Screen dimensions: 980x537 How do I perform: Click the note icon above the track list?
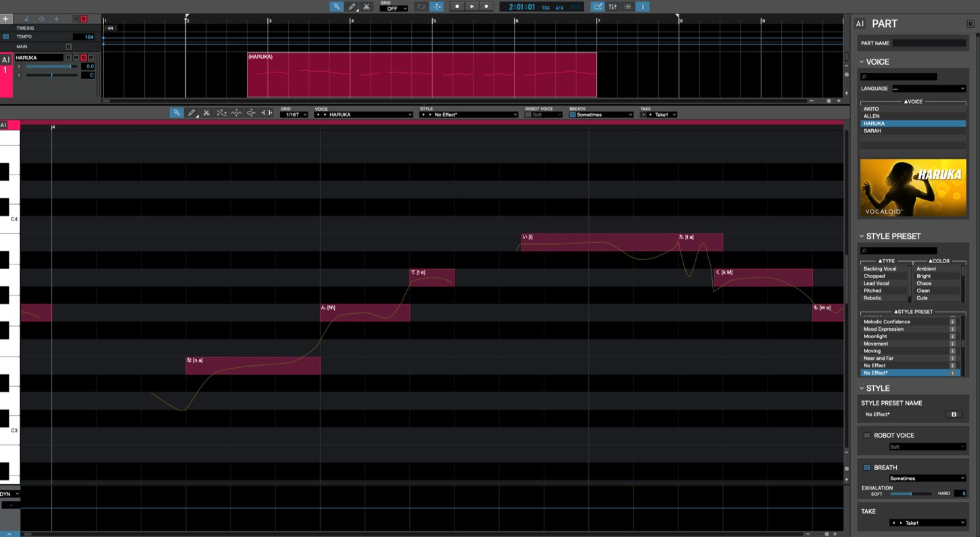pyautogui.click(x=26, y=19)
